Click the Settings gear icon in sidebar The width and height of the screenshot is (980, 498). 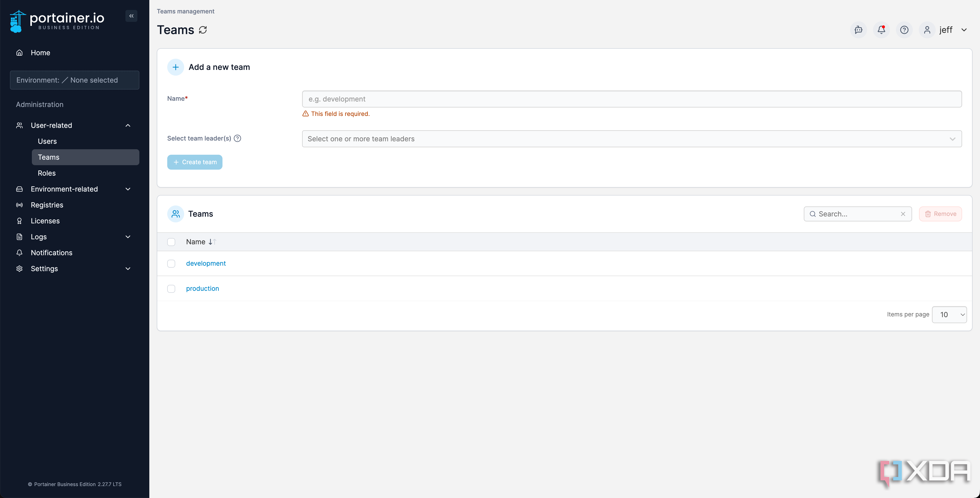pyautogui.click(x=19, y=269)
